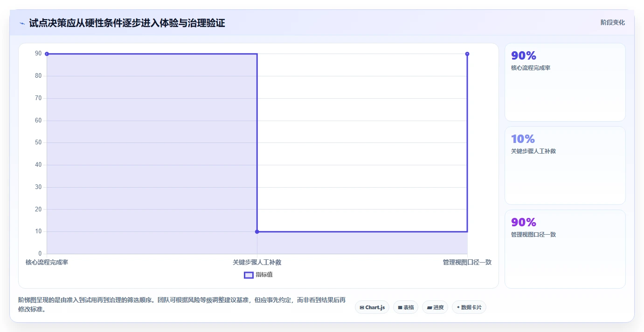Open the 90% 管理视图口径一致 card
Image resolution: width=644 pixels, height=332 pixels.
coord(565,249)
